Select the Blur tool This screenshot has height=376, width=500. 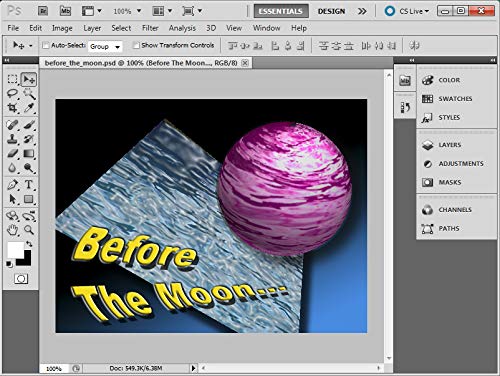(x=12, y=168)
